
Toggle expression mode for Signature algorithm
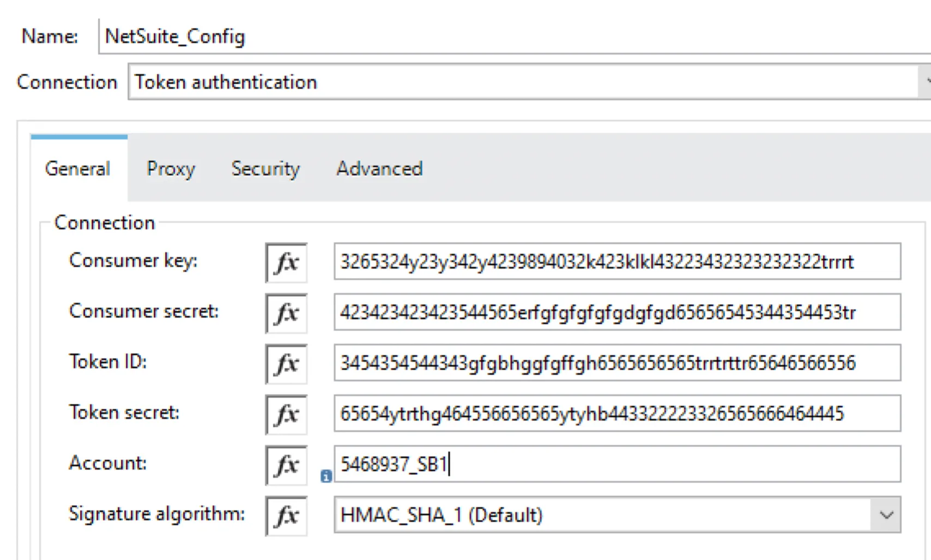[287, 515]
